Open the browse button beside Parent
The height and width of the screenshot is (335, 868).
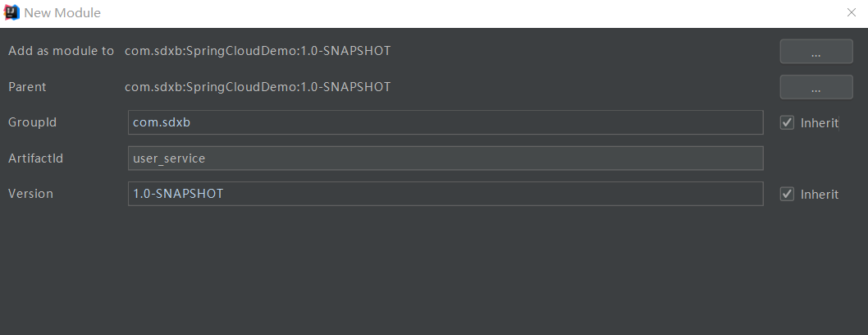[x=816, y=87]
